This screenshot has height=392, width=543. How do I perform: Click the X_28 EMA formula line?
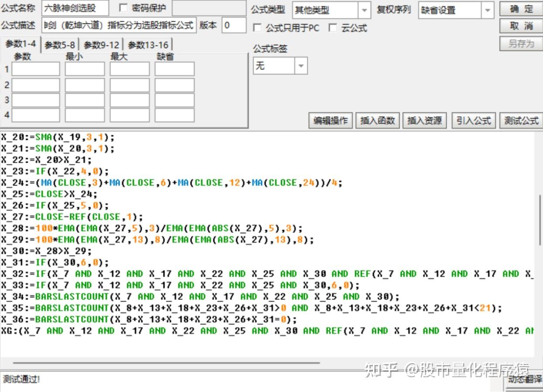[x=152, y=228]
